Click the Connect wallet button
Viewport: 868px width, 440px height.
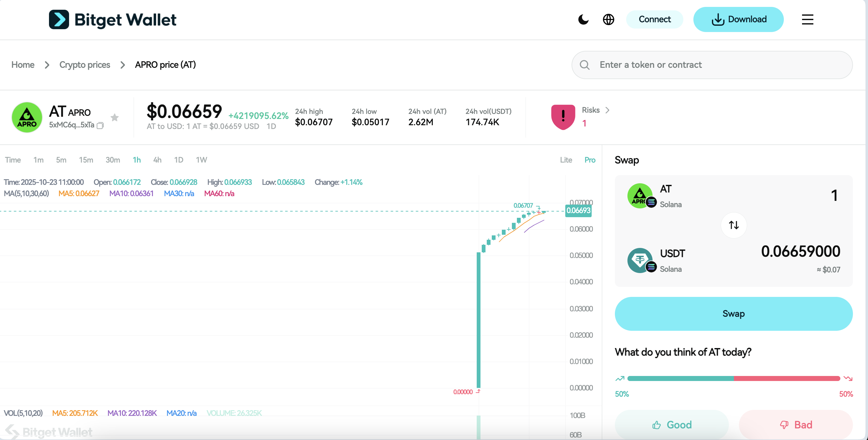pyautogui.click(x=654, y=19)
